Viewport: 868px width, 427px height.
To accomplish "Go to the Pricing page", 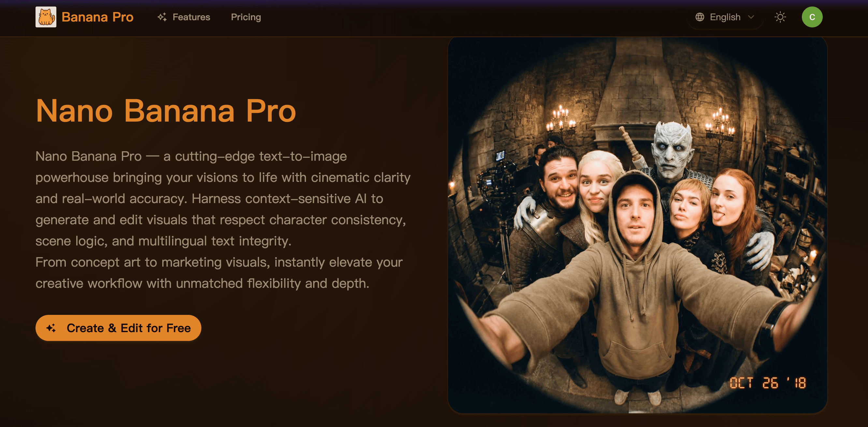I will [x=246, y=17].
